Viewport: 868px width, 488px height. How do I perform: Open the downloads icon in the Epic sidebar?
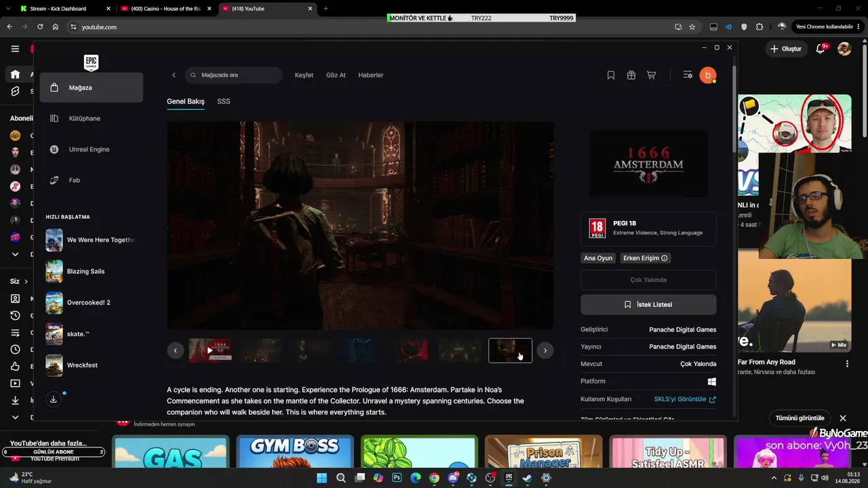[x=54, y=399]
